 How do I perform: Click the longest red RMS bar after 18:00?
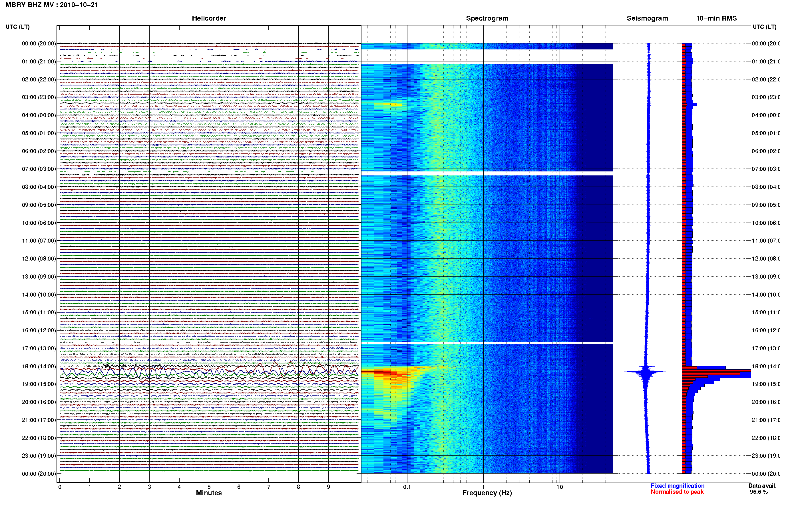(716, 370)
